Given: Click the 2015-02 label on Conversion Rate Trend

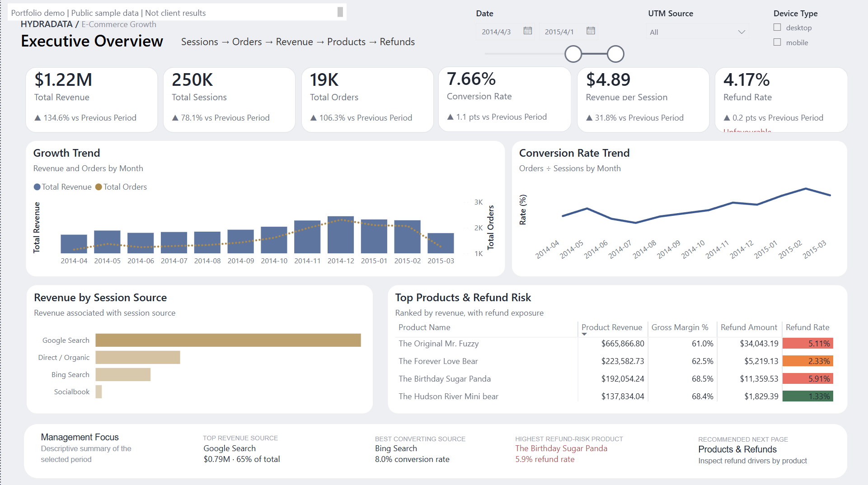Looking at the screenshot, I should coord(790,250).
